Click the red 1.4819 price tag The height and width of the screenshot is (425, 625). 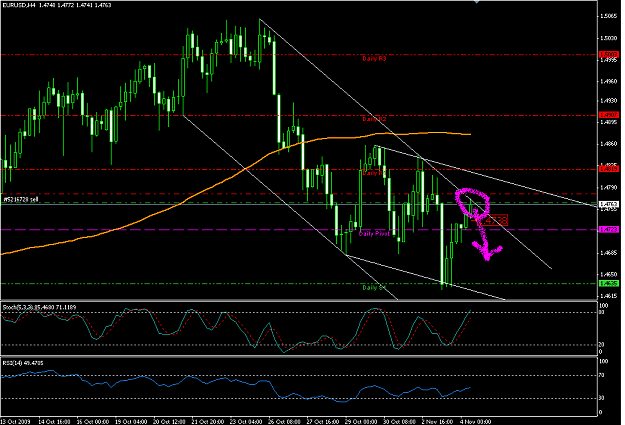pyautogui.click(x=609, y=169)
